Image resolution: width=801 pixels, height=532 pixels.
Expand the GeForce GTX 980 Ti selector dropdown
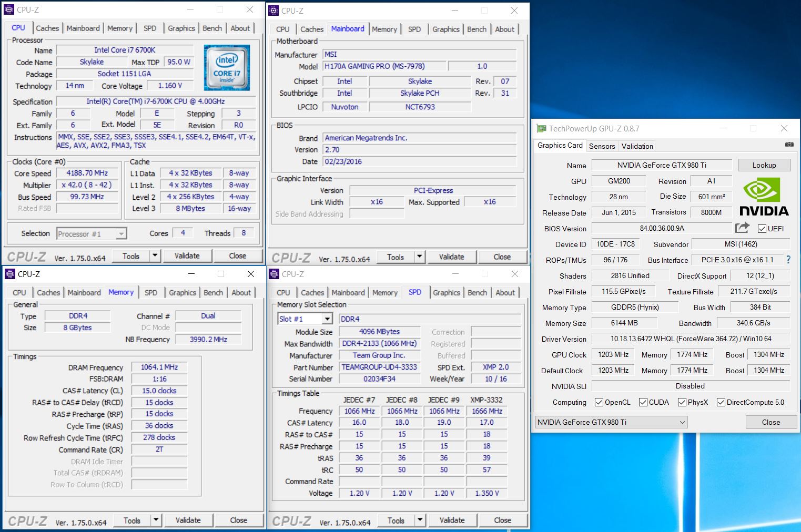coord(682,422)
